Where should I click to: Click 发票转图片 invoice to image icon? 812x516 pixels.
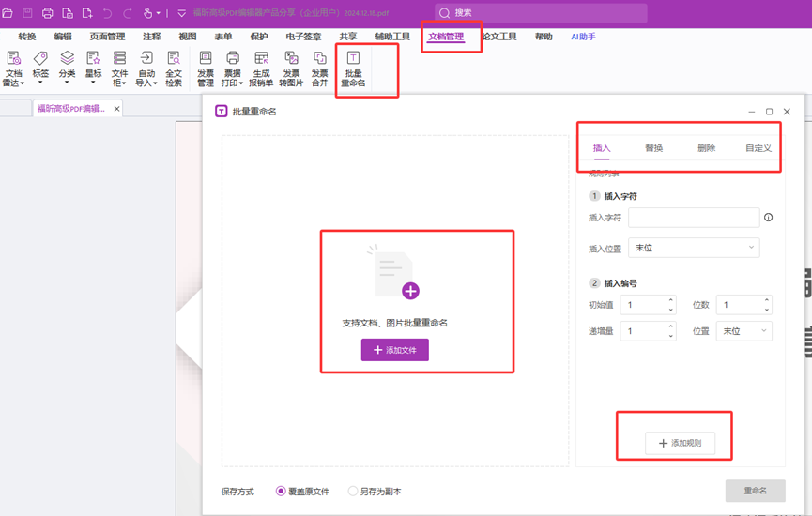pos(291,69)
